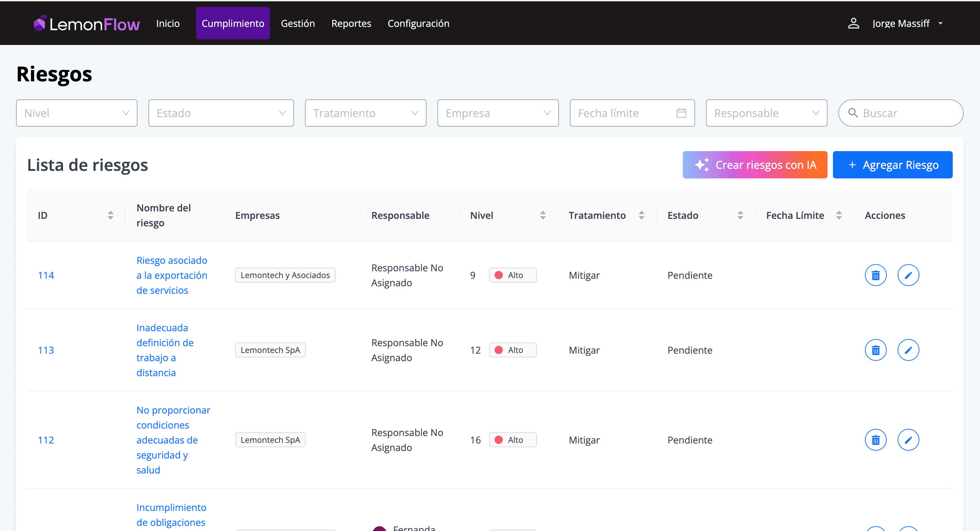Open risk ID 113 link
Viewport: 980px width, 531px height.
(46, 350)
